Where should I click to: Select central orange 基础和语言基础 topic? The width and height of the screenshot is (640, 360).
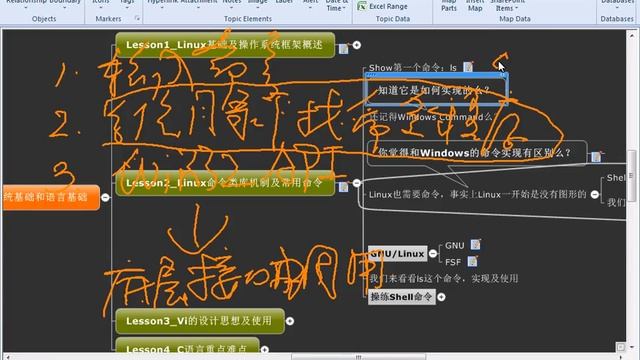click(51, 198)
